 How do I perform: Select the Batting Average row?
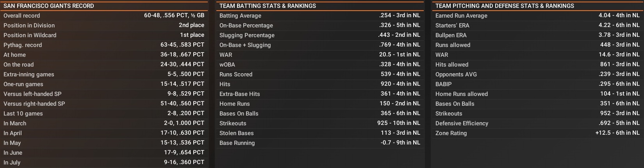319,16
